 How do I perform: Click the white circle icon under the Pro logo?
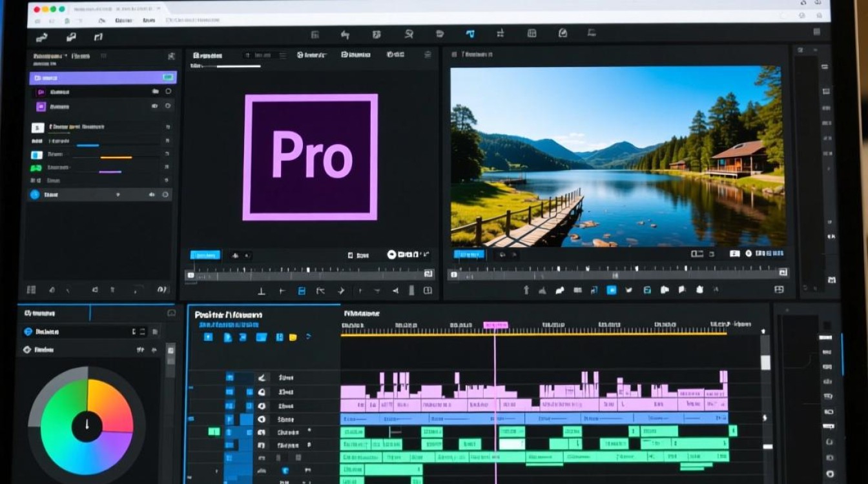coord(391,255)
